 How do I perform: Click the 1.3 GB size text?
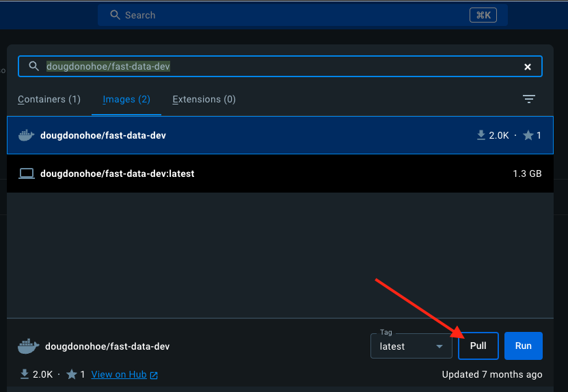coord(527,173)
